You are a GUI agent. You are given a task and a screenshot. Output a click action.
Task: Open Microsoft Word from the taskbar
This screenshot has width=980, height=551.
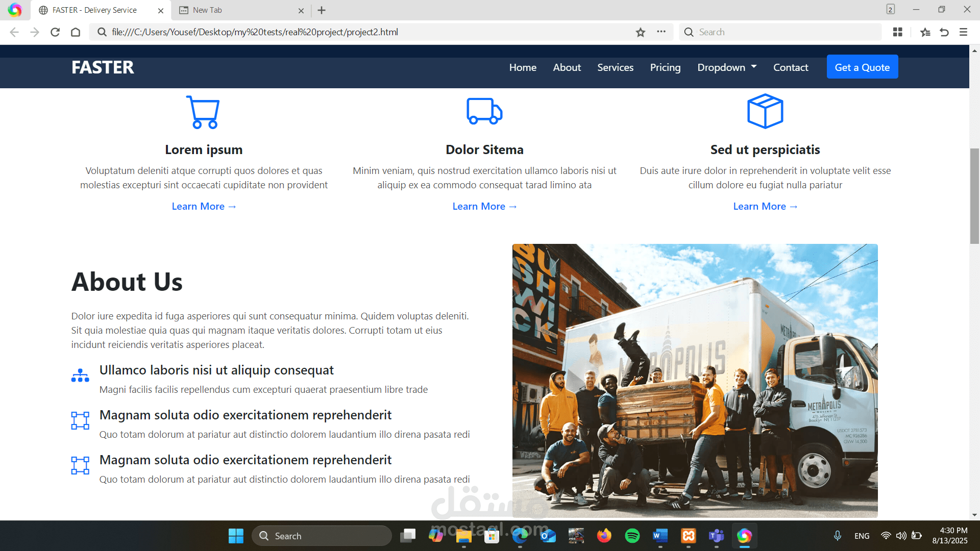tap(660, 536)
